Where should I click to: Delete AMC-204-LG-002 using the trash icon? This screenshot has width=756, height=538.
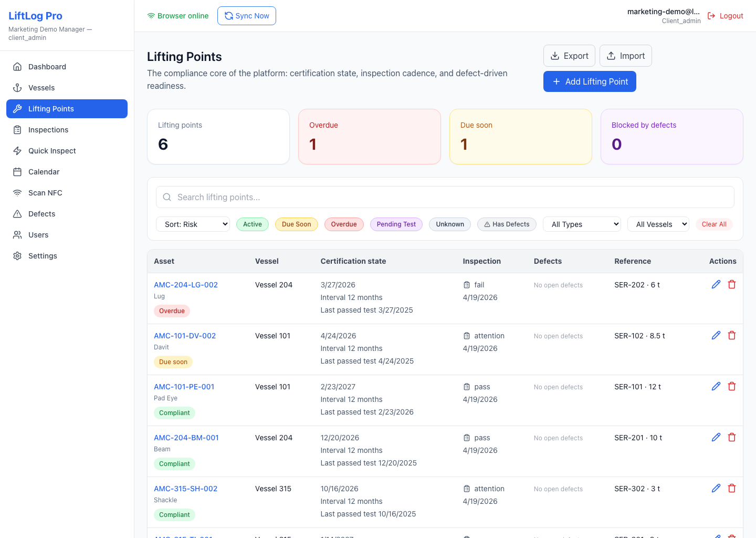[x=732, y=284]
